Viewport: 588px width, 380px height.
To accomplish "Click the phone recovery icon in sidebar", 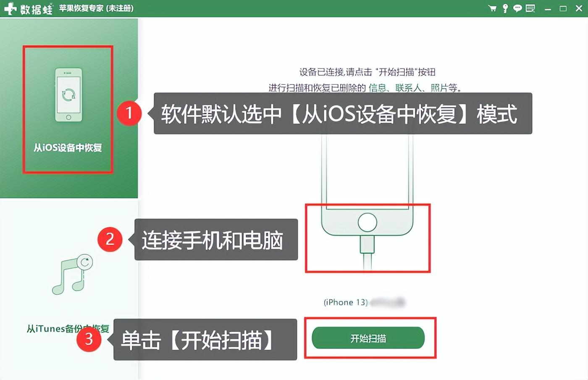I will click(68, 95).
